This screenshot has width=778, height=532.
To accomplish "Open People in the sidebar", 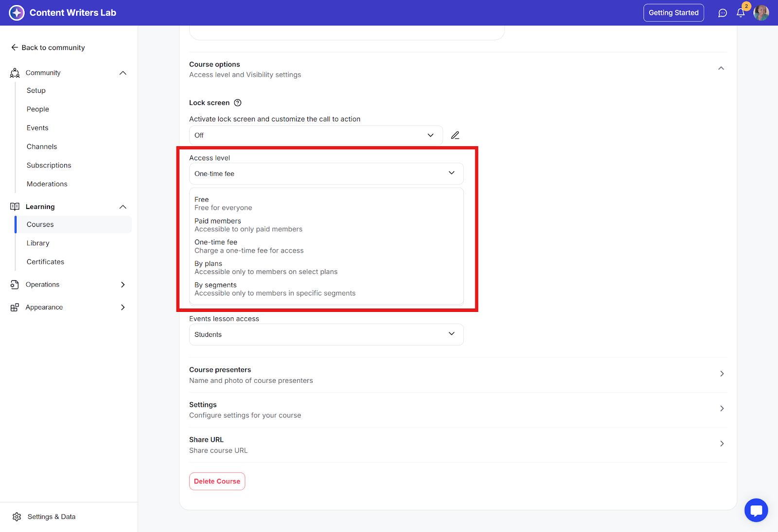I will (38, 109).
